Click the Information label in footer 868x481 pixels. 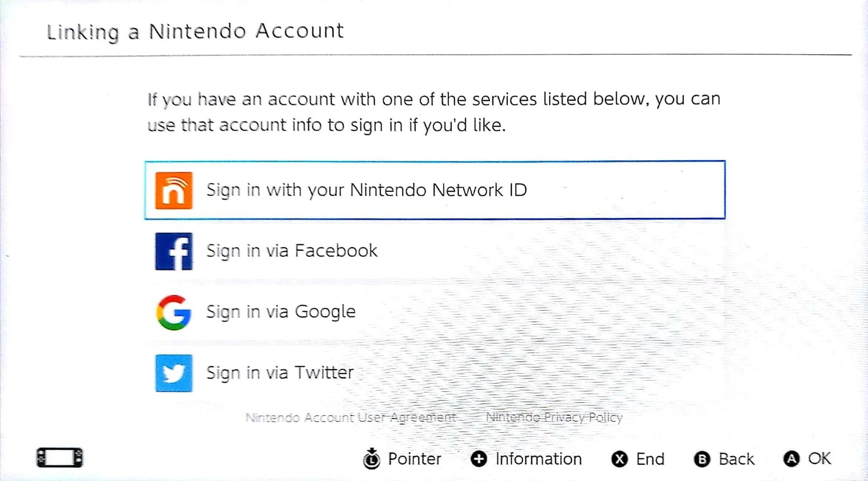coord(538,459)
